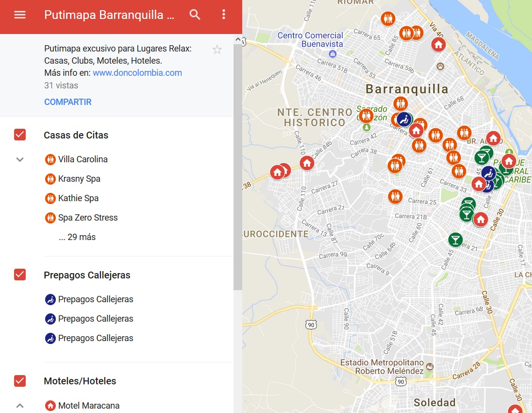Click the Centro Comercial Buenavista shopping pin
Viewport: 532px width, 413px height.
coord(332,54)
